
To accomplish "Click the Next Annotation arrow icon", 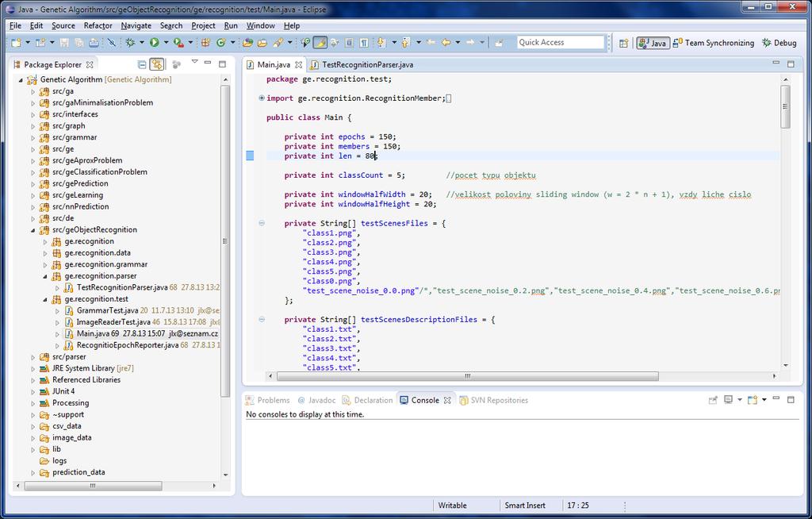I will pyautogui.click(x=381, y=43).
